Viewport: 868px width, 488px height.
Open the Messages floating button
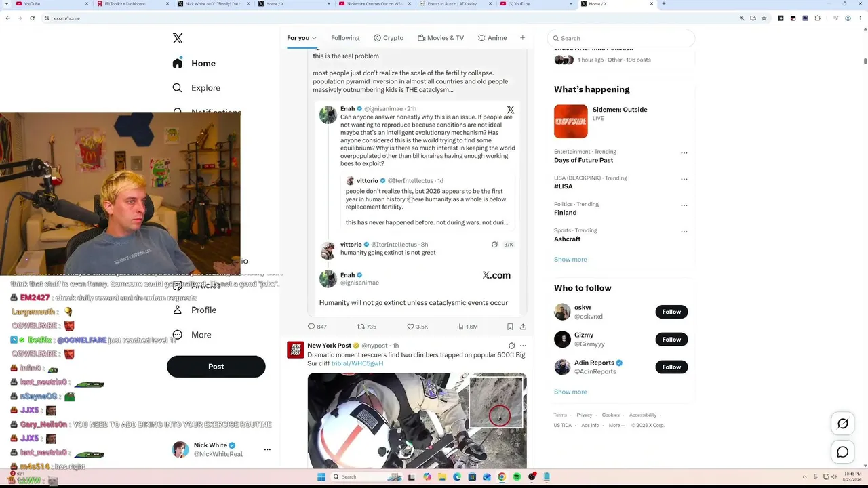click(x=843, y=452)
